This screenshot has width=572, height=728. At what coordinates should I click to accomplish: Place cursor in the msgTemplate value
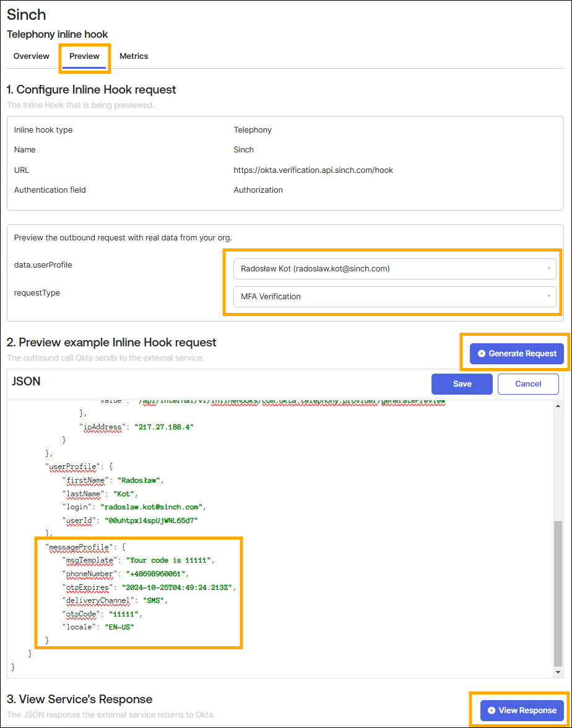click(x=168, y=560)
